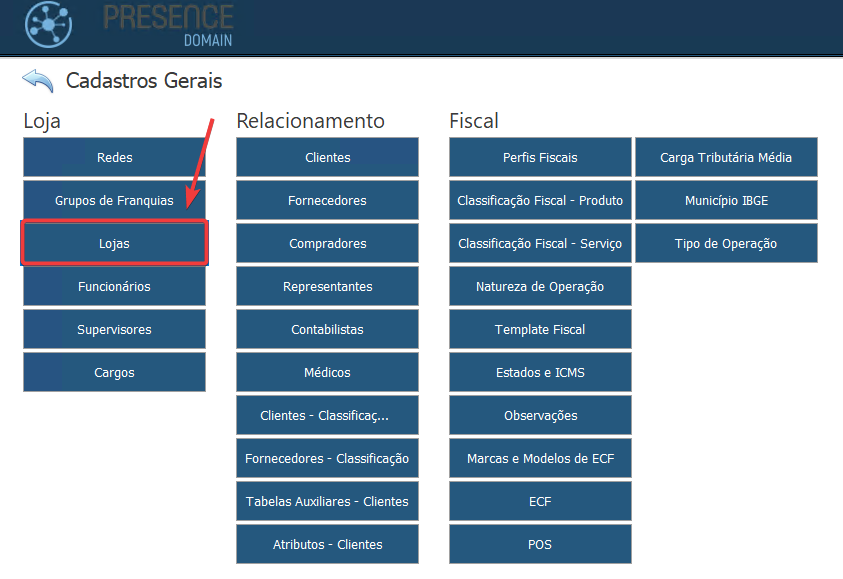Open the Compradores registration
The image size is (843, 579).
coord(327,244)
